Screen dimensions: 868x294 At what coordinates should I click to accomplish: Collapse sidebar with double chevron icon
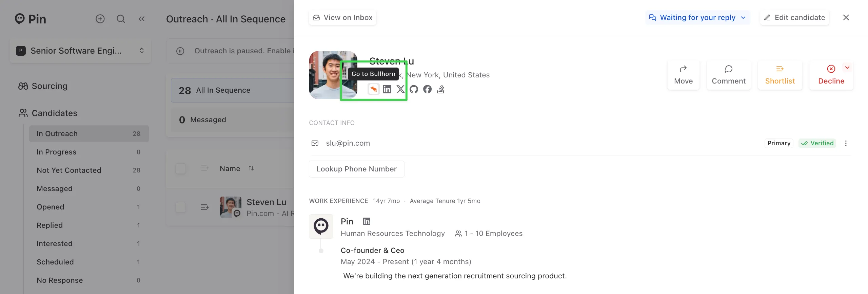pyautogui.click(x=141, y=19)
